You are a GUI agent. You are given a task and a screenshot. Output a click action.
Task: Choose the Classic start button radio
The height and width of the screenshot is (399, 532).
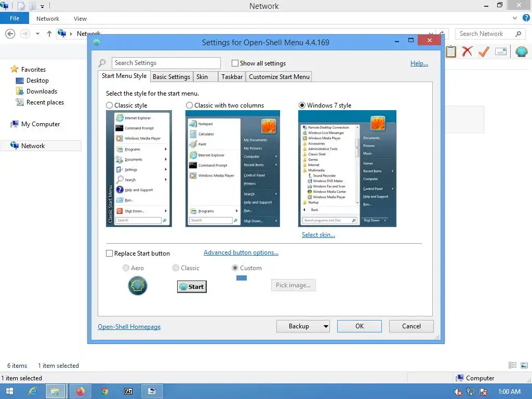tap(176, 268)
